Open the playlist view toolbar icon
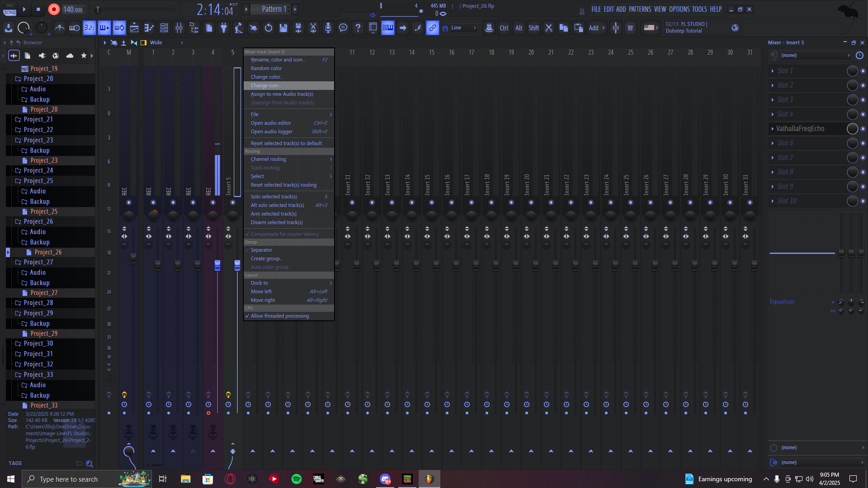The height and width of the screenshot is (488, 868). [134, 28]
